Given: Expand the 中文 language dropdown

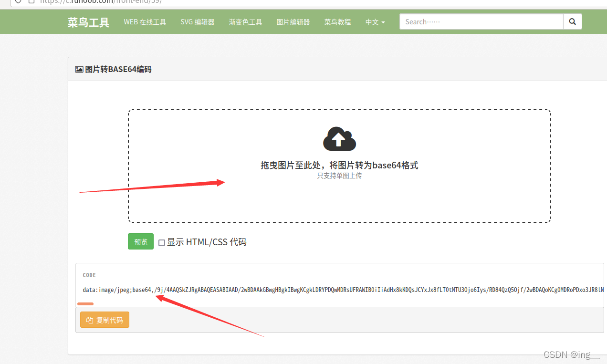Looking at the screenshot, I should pyautogui.click(x=375, y=22).
